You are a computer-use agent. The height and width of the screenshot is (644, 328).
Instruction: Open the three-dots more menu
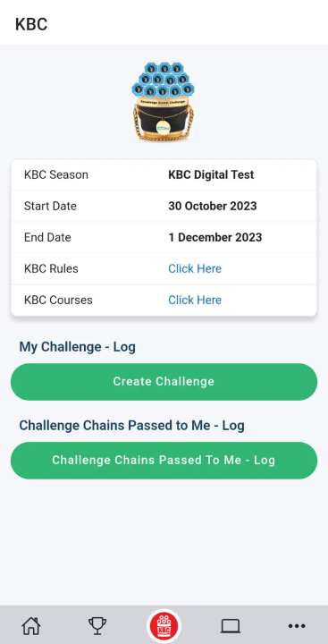pyautogui.click(x=297, y=626)
